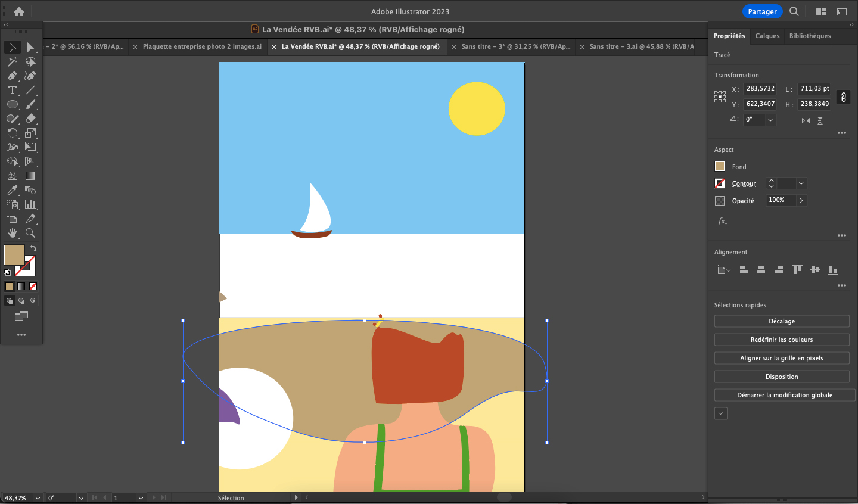The image size is (858, 504).
Task: Flip the object horizontally in Transformation
Action: coord(806,120)
